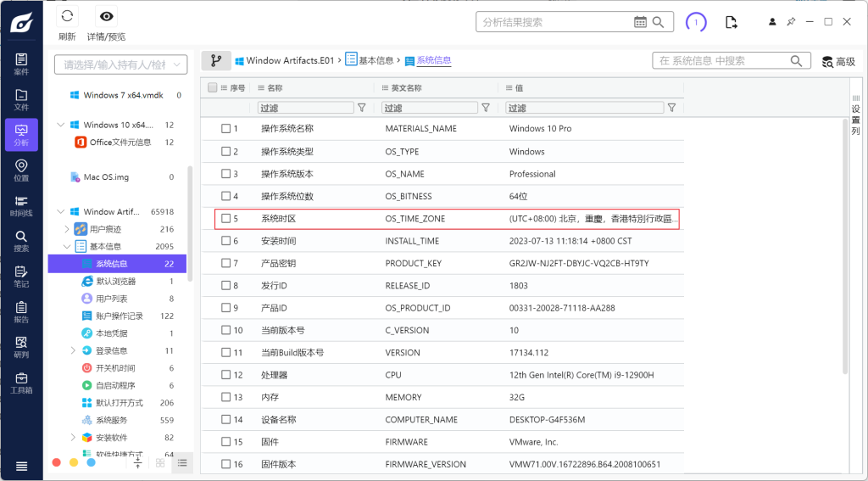
Task: Click the blue dot at bottom left
Action: tap(91, 462)
